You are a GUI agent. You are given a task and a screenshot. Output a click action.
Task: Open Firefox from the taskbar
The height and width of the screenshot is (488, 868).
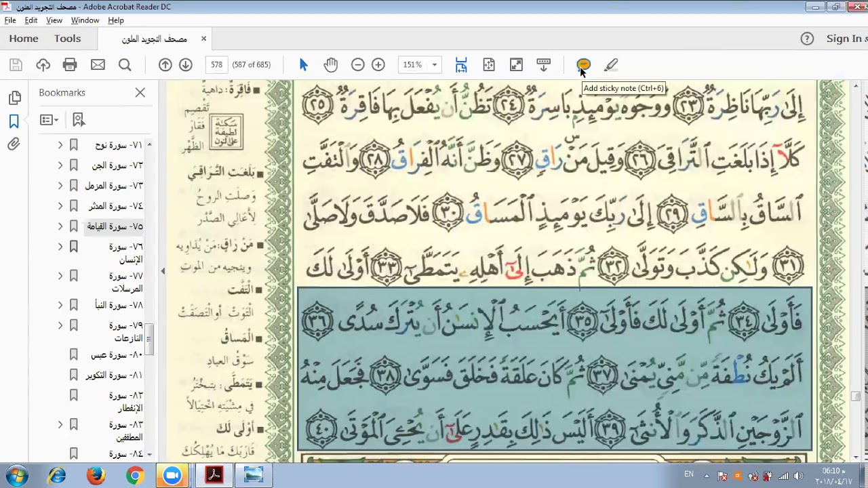[x=96, y=476]
